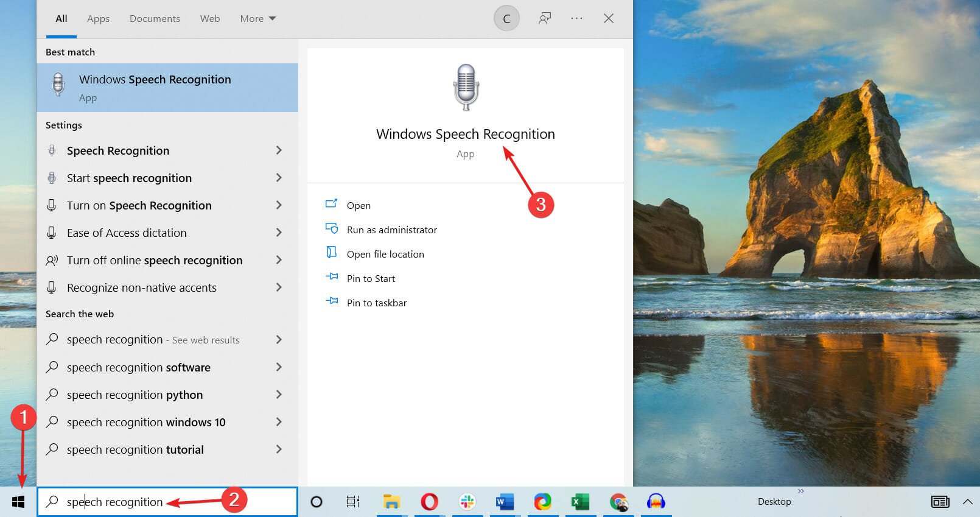This screenshot has width=980, height=517.
Task: Expand arrow beside Ease of Access dictation
Action: point(279,233)
